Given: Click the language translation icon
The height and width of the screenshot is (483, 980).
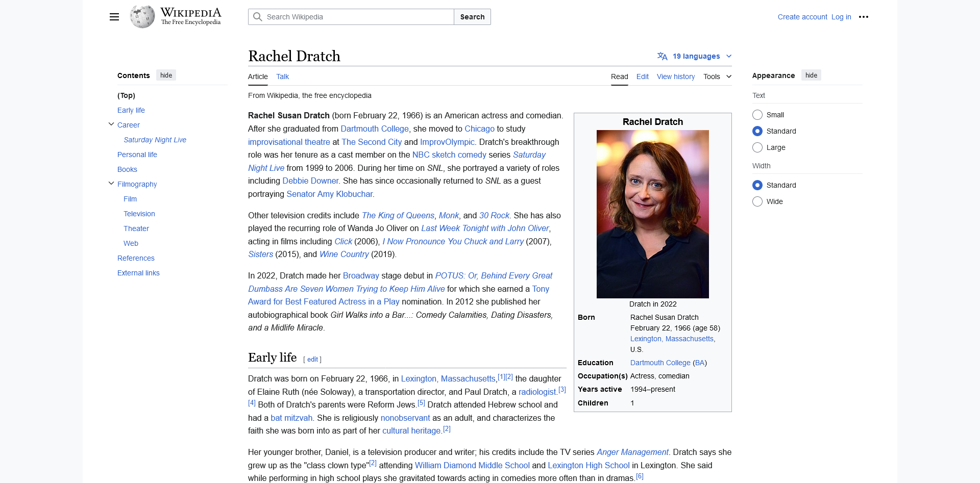Looking at the screenshot, I should coord(662,56).
